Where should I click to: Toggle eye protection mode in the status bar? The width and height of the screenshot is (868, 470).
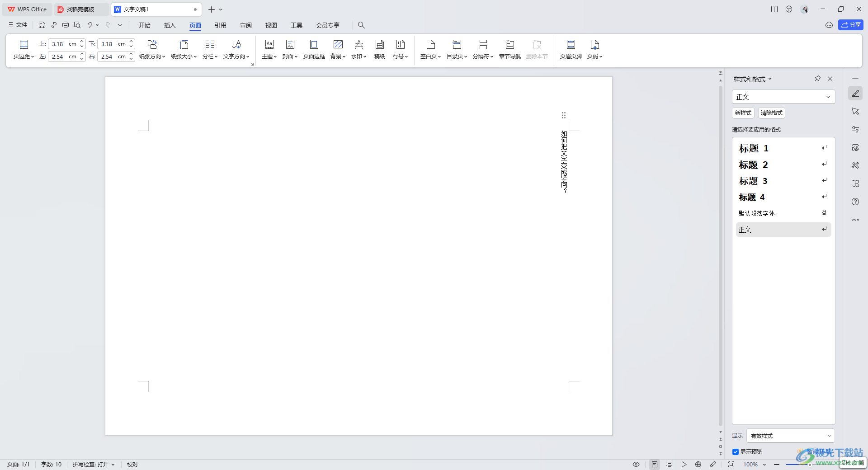(x=636, y=464)
